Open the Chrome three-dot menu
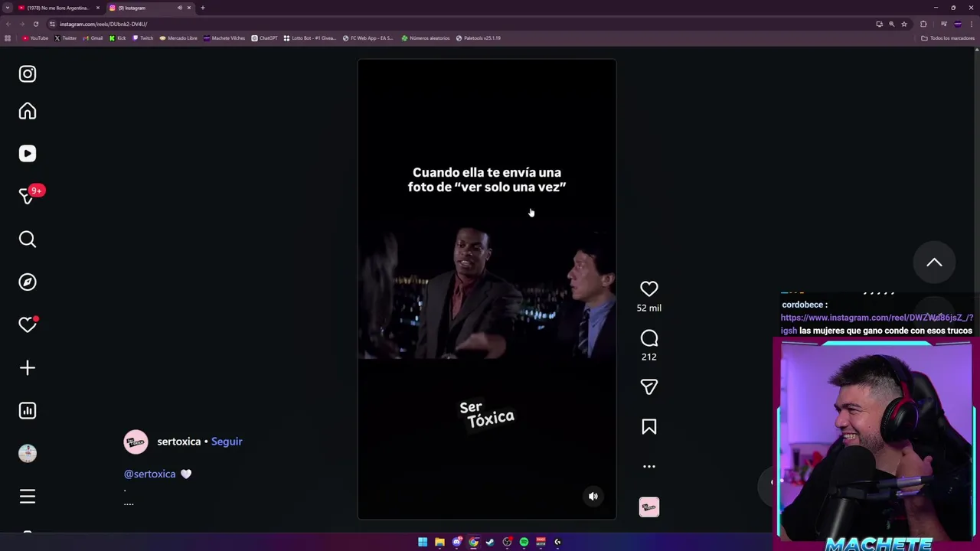This screenshot has height=551, width=980. coord(972,24)
